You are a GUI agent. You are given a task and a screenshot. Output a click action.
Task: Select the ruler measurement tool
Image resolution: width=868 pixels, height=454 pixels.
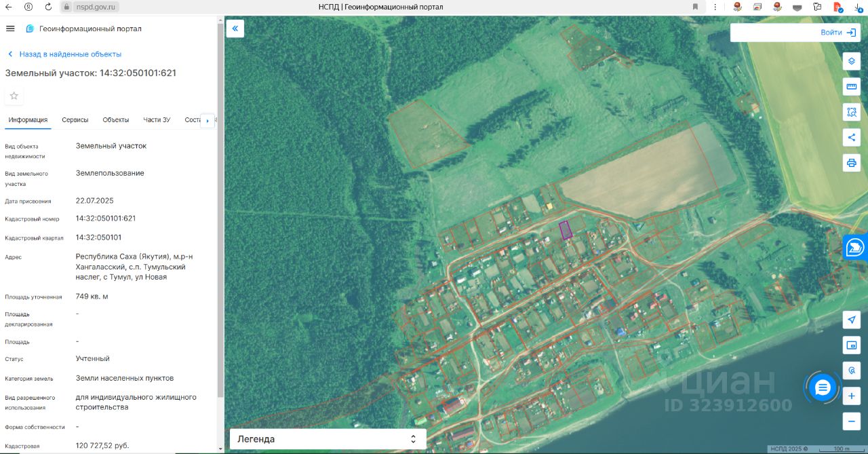852,87
